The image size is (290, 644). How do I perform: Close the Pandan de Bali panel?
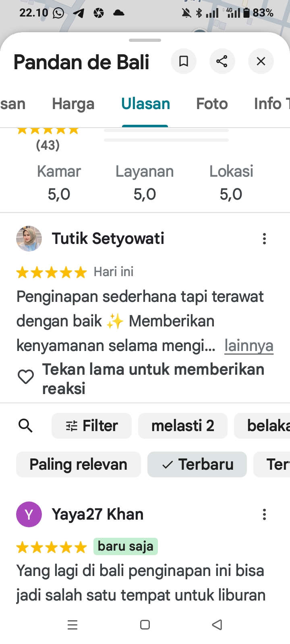(261, 61)
